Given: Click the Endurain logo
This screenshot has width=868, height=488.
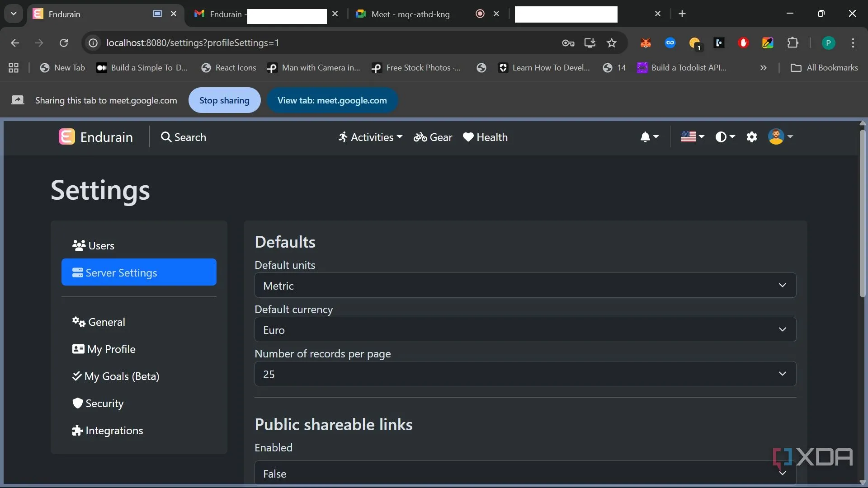Looking at the screenshot, I should coord(66,137).
